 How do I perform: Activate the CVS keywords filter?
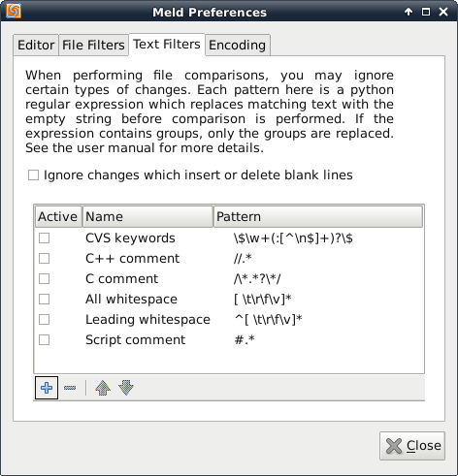click(x=44, y=238)
